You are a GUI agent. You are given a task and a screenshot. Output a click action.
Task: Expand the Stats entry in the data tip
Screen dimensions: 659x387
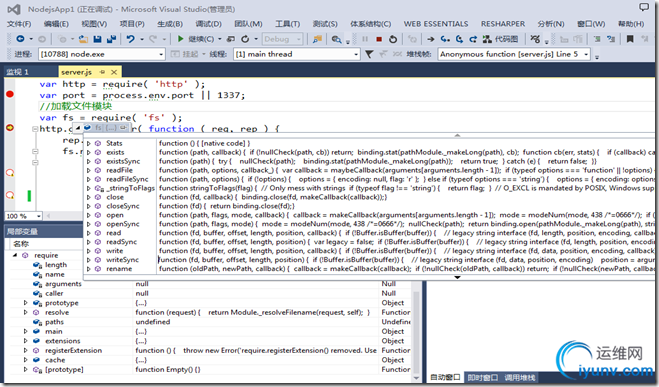coord(89,143)
